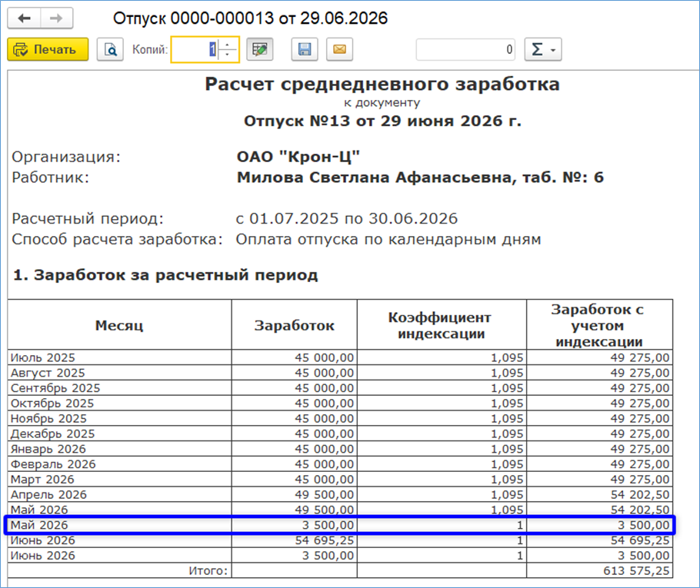Screen dimensions: 700x588
Task: Select the Август 2025 cell
Action: pos(119,373)
